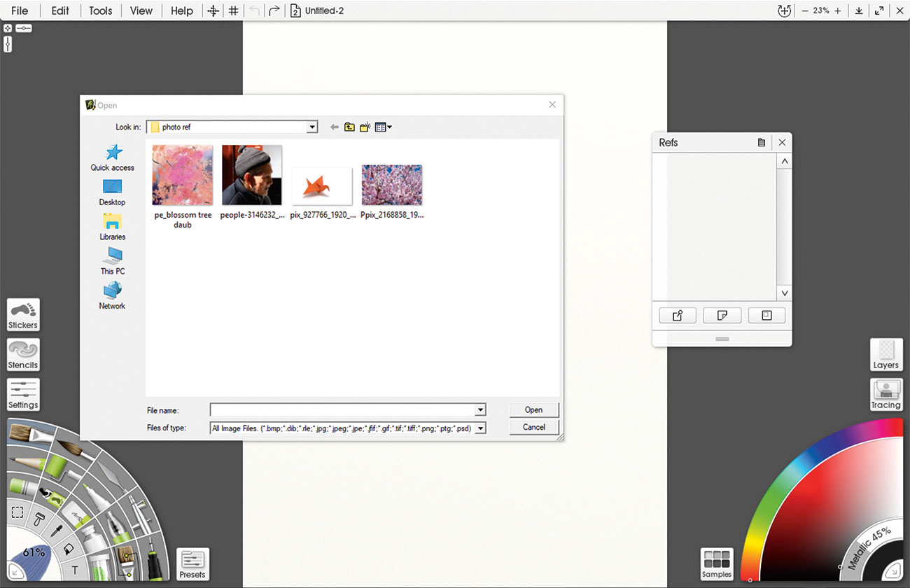Show the Layers panel
The width and height of the screenshot is (910, 588).
point(885,354)
